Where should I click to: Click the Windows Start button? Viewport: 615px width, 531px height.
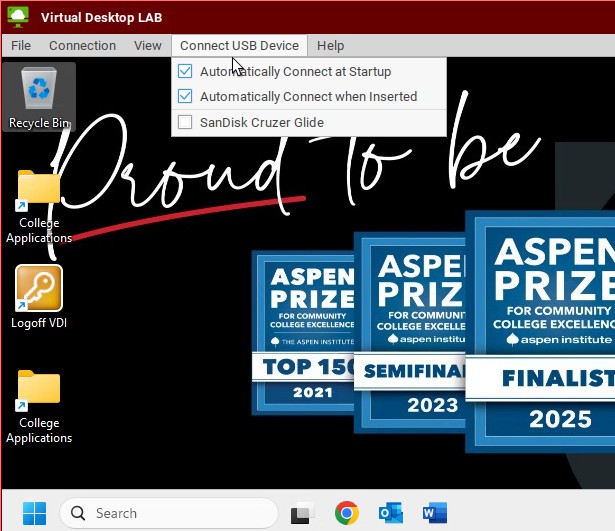pyautogui.click(x=34, y=513)
